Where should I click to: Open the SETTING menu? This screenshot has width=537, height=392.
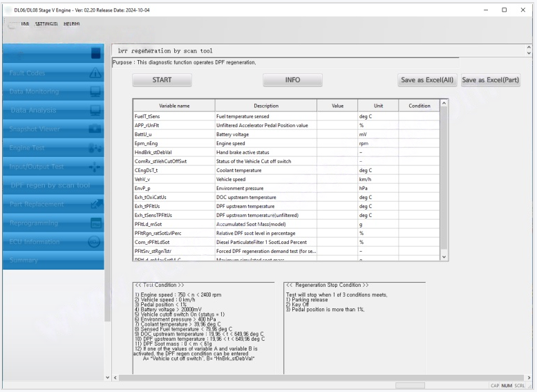pyautogui.click(x=46, y=24)
